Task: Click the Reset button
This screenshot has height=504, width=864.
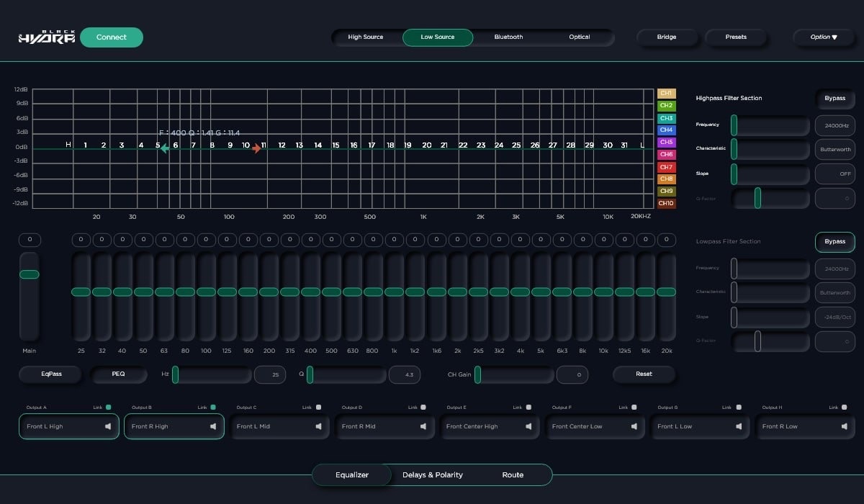Action: (644, 374)
